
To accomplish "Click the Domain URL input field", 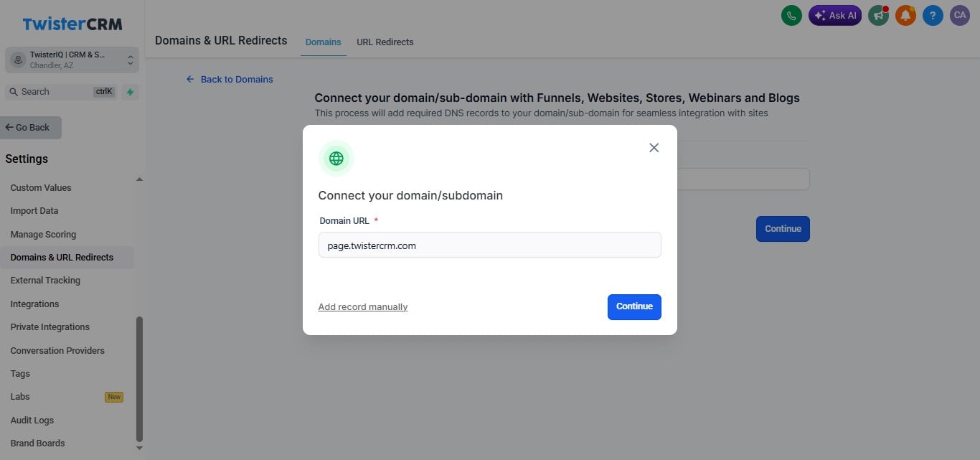I will pyautogui.click(x=490, y=245).
